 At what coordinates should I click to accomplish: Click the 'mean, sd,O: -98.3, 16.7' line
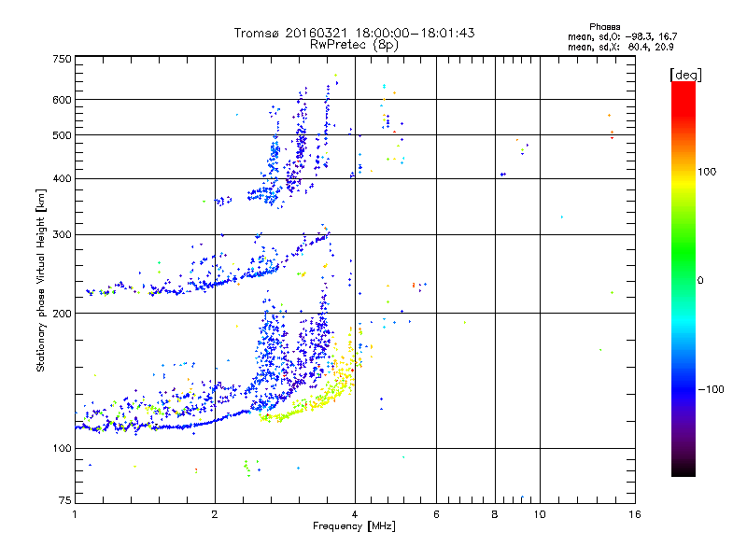point(622,36)
